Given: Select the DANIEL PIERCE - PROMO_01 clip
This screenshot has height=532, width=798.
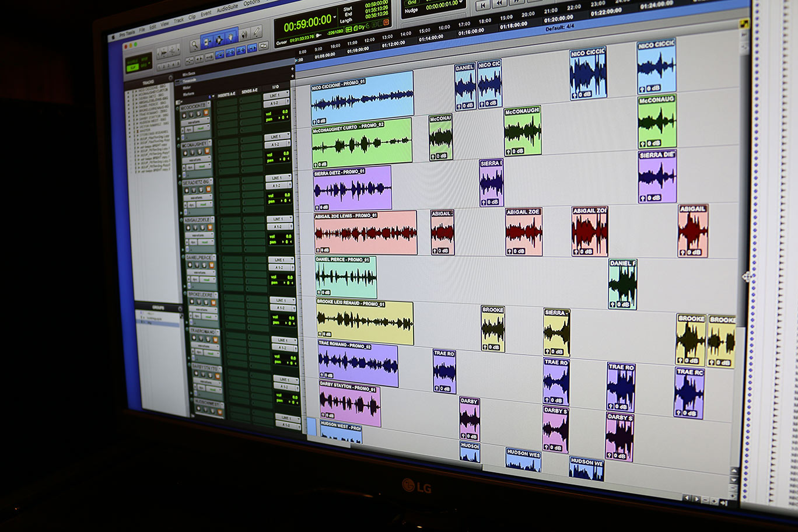Looking at the screenshot, I should pyautogui.click(x=345, y=276).
